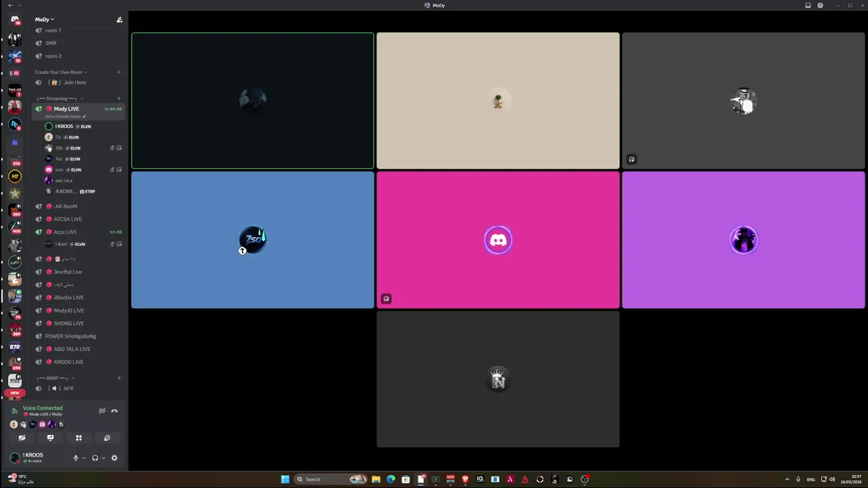
Task: Select the ! KROOS video tile
Action: (252, 100)
